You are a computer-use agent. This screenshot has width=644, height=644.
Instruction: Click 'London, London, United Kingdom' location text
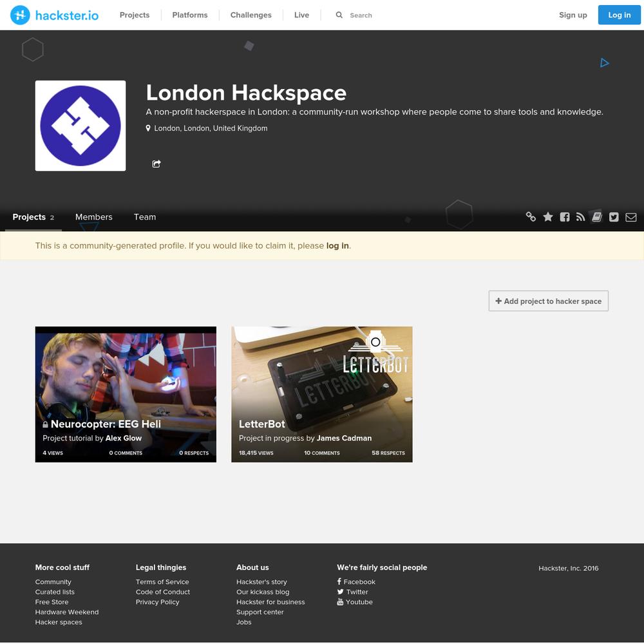tap(211, 128)
